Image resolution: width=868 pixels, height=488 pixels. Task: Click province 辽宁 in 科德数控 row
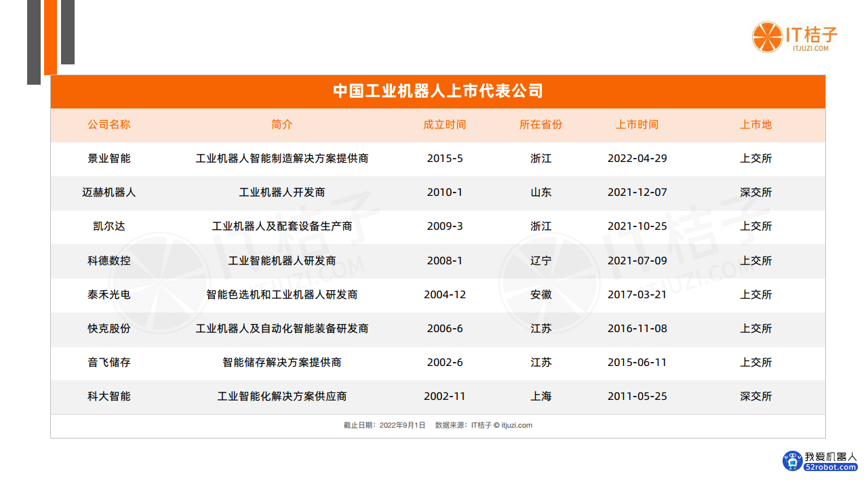(x=541, y=261)
